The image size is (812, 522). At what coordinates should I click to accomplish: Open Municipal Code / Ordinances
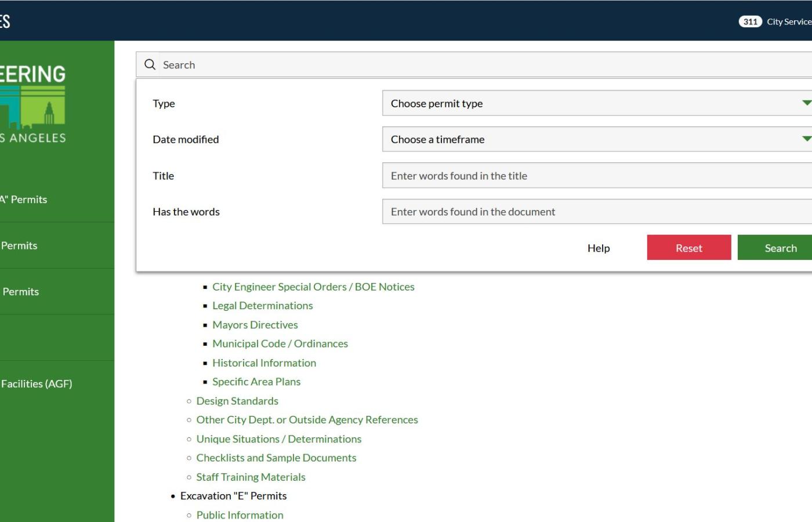pyautogui.click(x=280, y=343)
